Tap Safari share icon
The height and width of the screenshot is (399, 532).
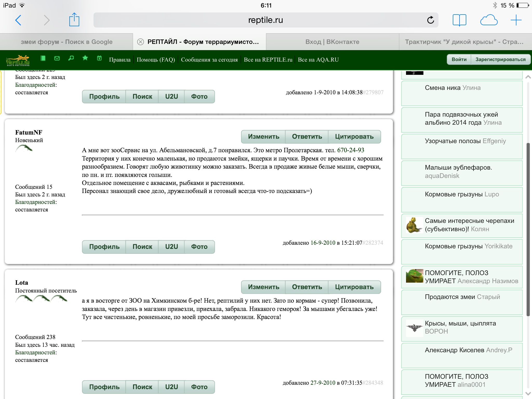[74, 20]
